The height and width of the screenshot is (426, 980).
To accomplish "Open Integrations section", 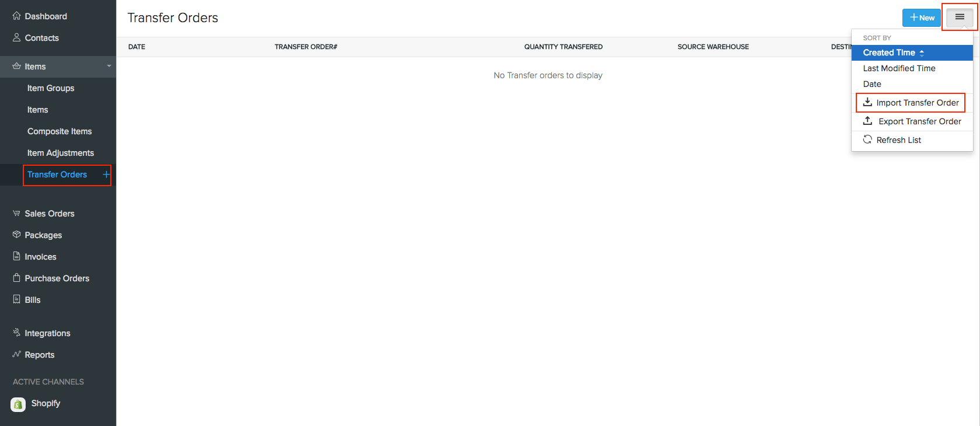I will click(47, 333).
